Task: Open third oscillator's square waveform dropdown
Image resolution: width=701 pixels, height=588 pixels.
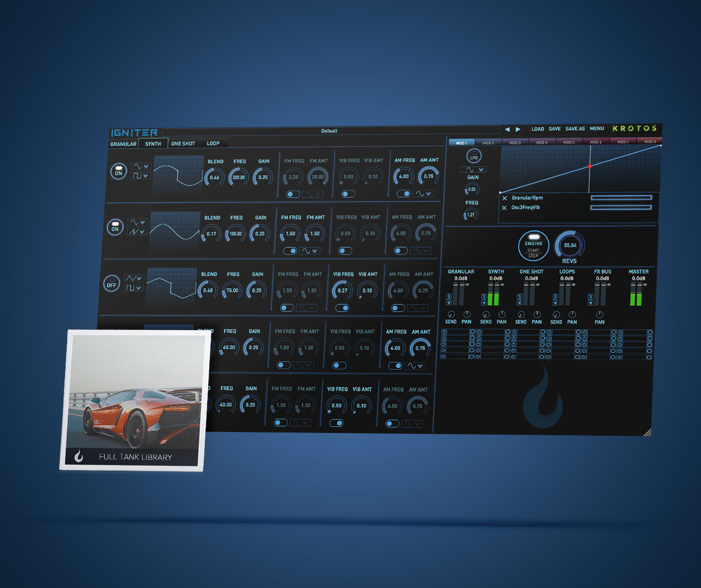Action: point(133,288)
